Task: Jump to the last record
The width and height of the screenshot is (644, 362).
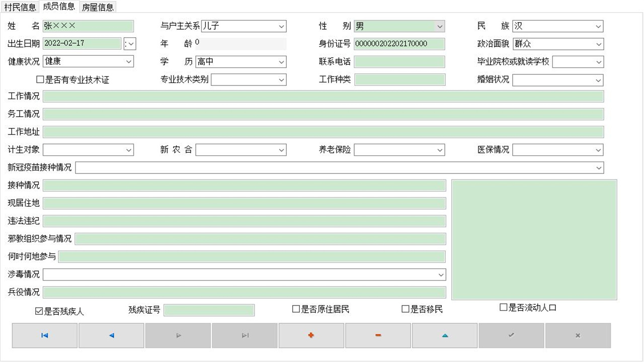Action: (x=245, y=335)
